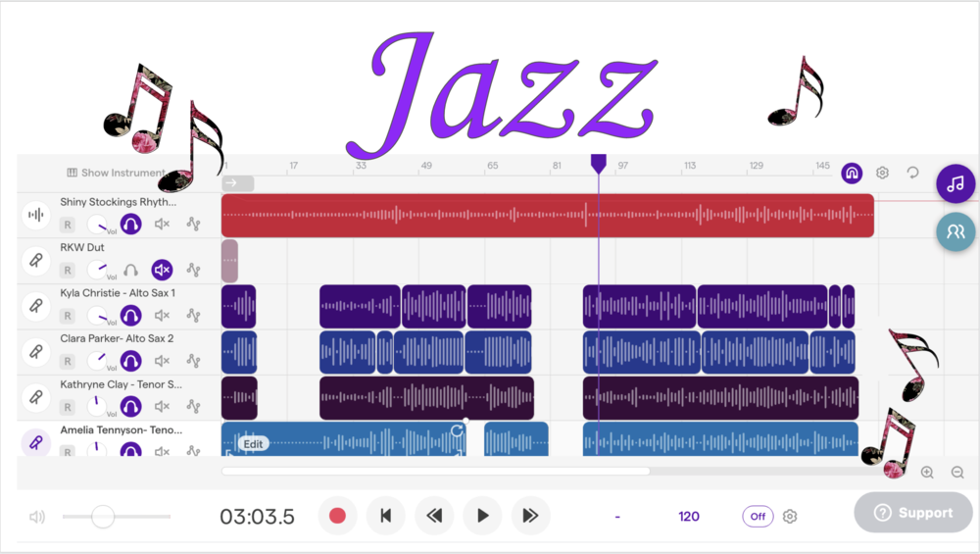Viewport: 980px width, 554px height.
Task: Mute Kyla Christie Alto Sax 1 track
Action: point(162,315)
